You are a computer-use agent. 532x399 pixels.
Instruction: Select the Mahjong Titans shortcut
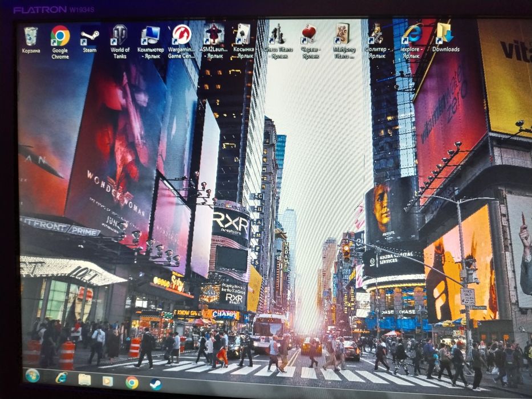click(x=344, y=41)
